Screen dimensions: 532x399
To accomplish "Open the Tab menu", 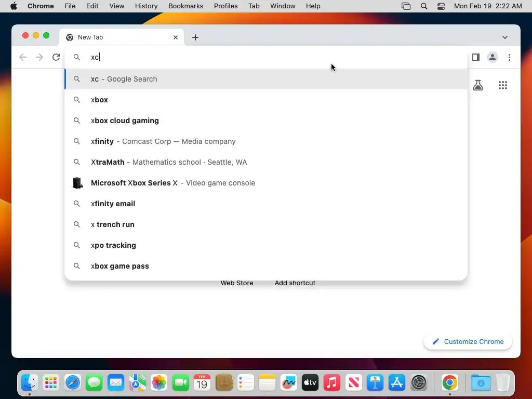I will pos(254,6).
